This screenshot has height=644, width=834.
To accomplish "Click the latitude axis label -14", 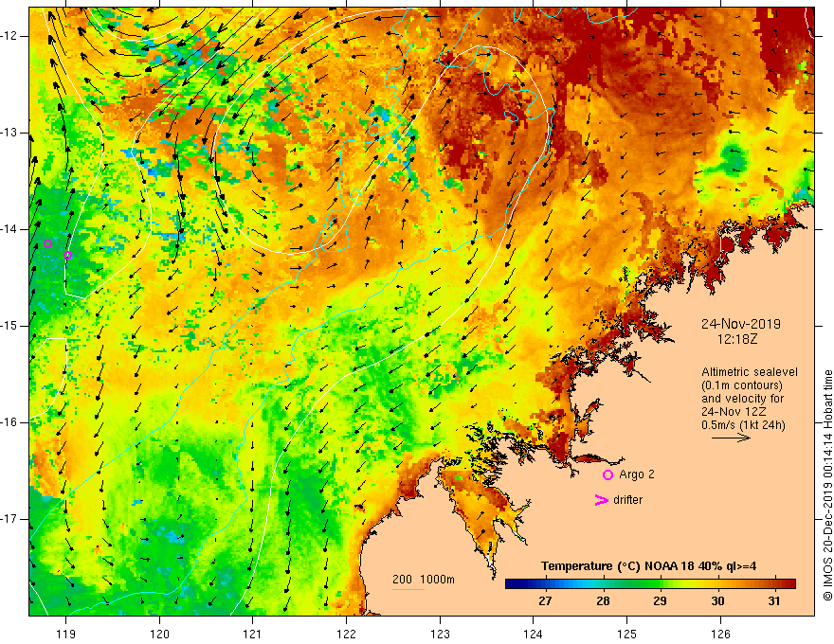I will (10, 229).
